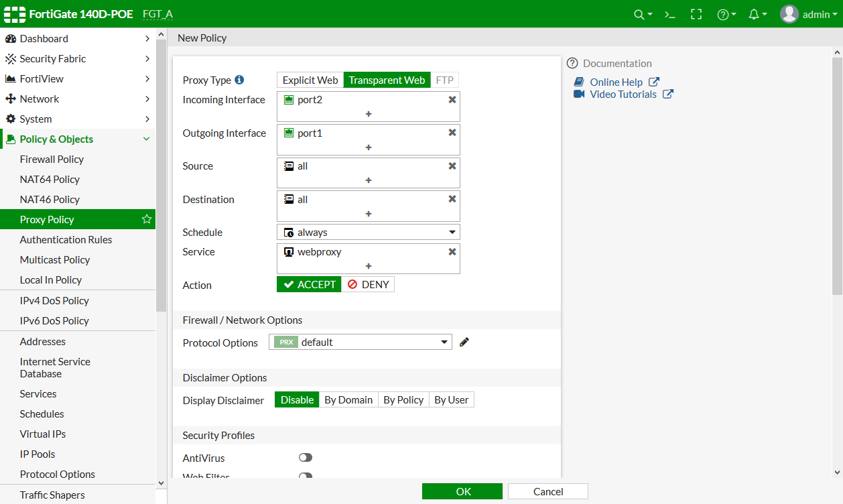Set Action to DENY
The width and height of the screenshot is (843, 504).
(368, 284)
